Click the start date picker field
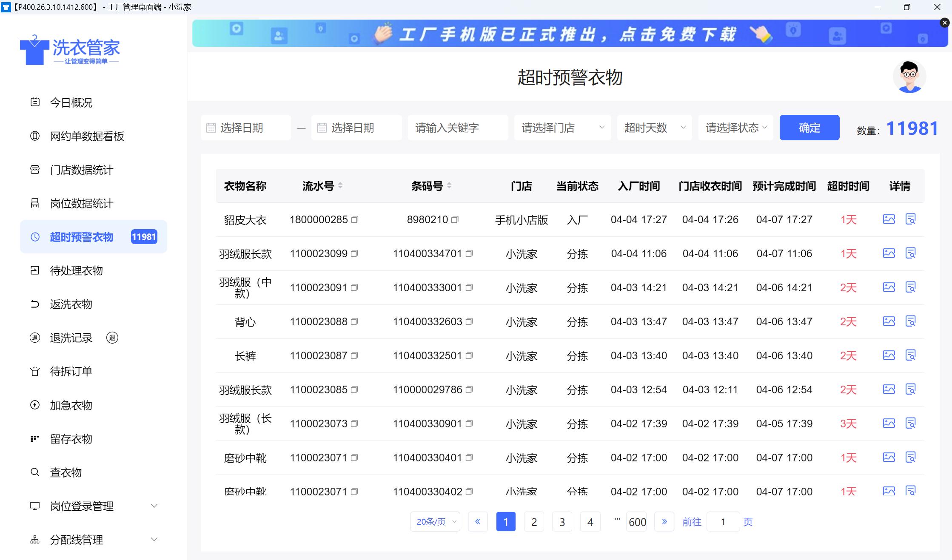Screen dimensions: 952x560 [x=246, y=128]
